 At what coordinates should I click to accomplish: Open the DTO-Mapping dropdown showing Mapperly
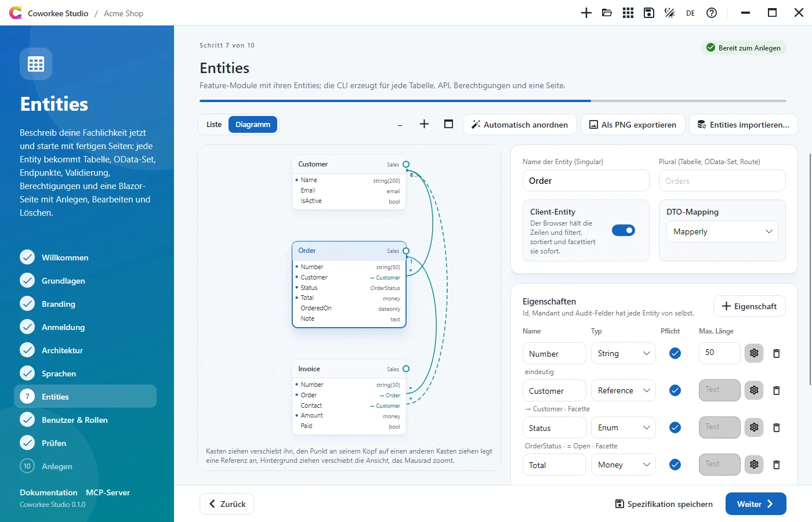tap(722, 231)
